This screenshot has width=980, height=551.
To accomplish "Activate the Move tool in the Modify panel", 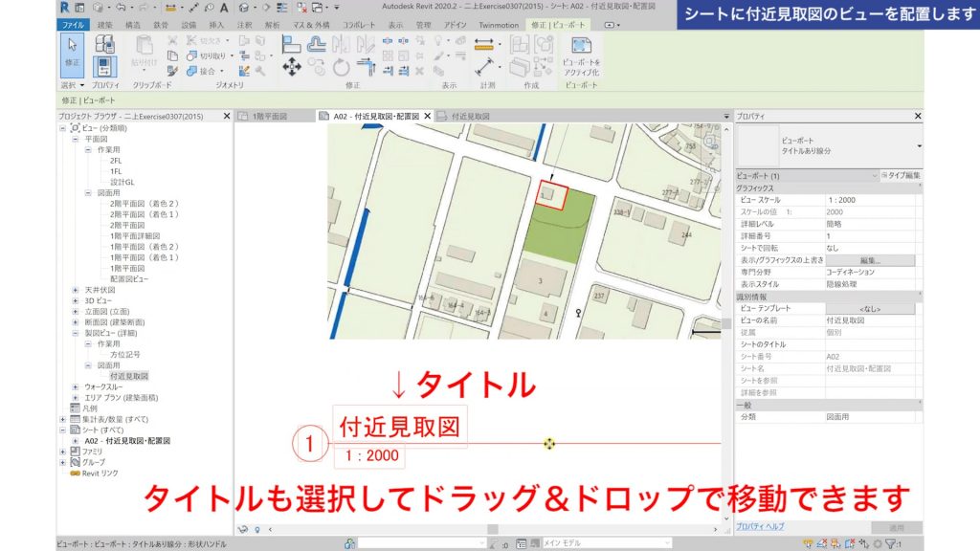I will coord(291,69).
